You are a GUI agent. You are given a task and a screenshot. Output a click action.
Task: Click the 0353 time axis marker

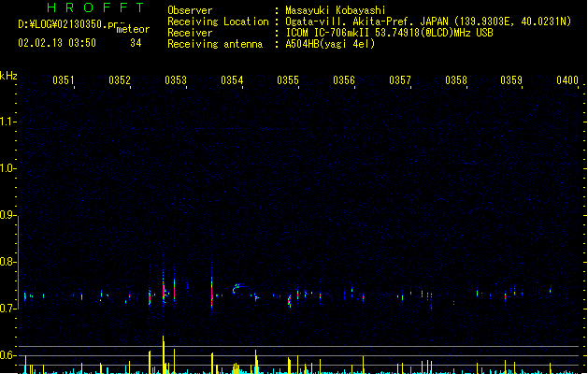pos(176,79)
